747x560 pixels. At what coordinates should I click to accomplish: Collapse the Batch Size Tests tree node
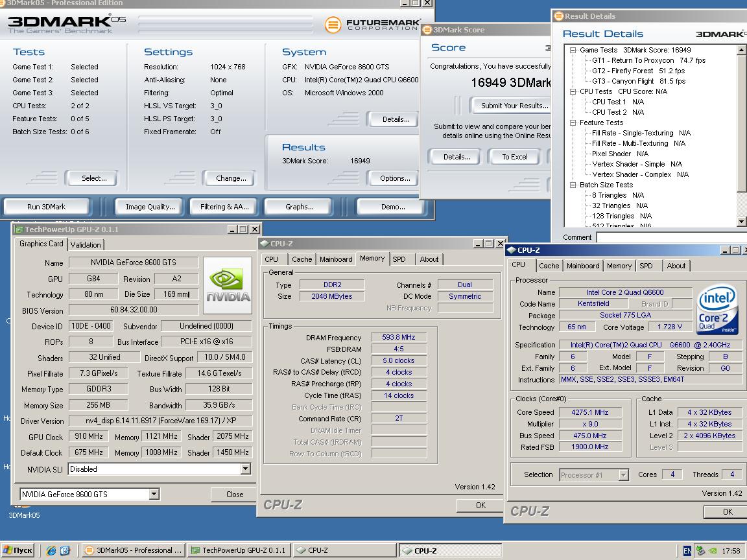coord(573,185)
